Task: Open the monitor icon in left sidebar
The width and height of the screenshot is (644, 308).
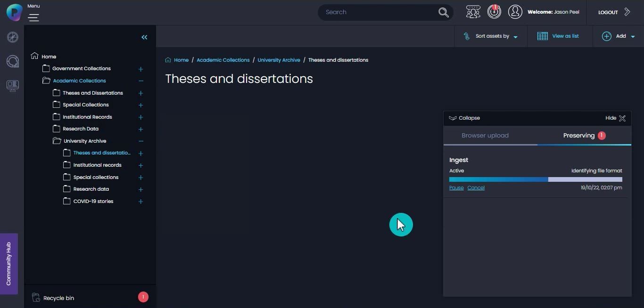Action: (x=13, y=86)
